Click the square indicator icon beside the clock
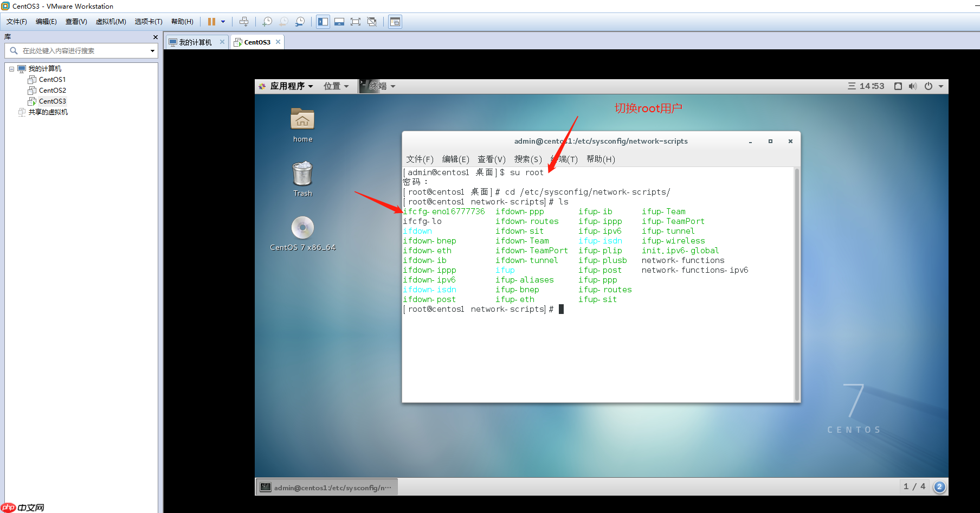 click(x=898, y=86)
